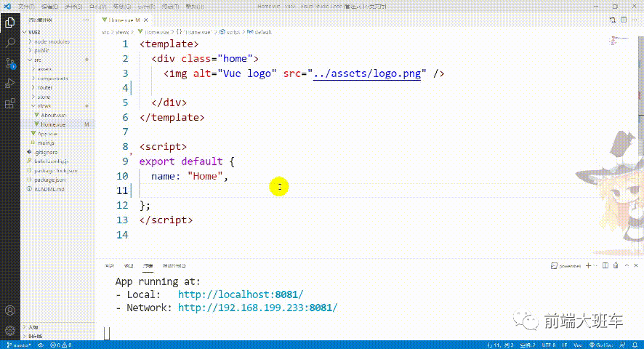Open the http://localhost:8081/ link in terminal

click(241, 294)
